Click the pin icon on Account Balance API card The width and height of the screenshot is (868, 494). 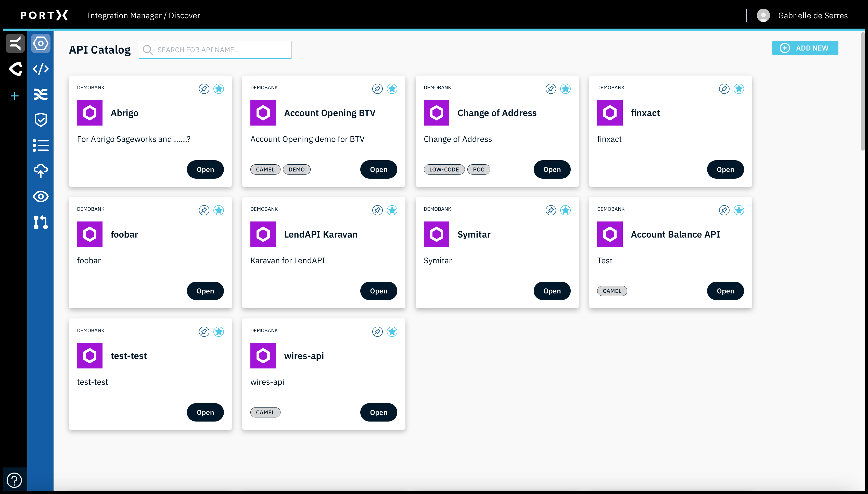click(724, 210)
